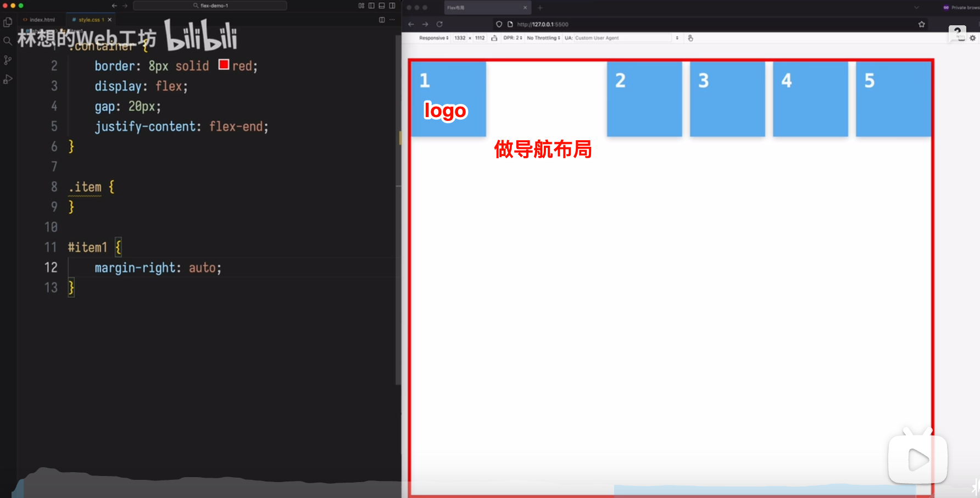
Task: Toggle the VS Code bottom panel
Action: click(x=382, y=5)
